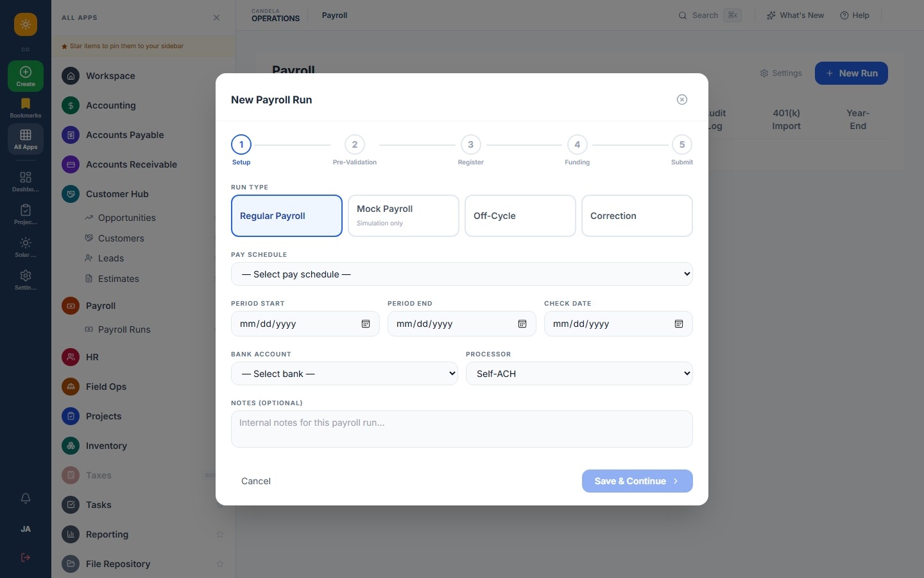Click the Period Start date field
The image size is (924, 578).
[305, 324]
